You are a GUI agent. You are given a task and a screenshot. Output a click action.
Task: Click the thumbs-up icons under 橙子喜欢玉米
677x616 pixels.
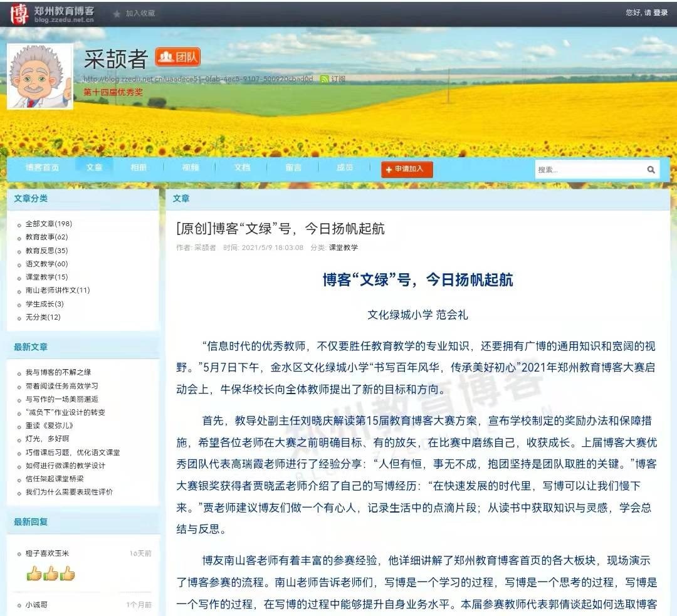[50, 573]
